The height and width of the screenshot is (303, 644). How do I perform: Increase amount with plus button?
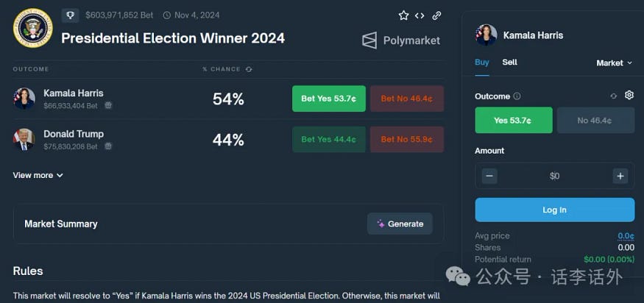620,176
